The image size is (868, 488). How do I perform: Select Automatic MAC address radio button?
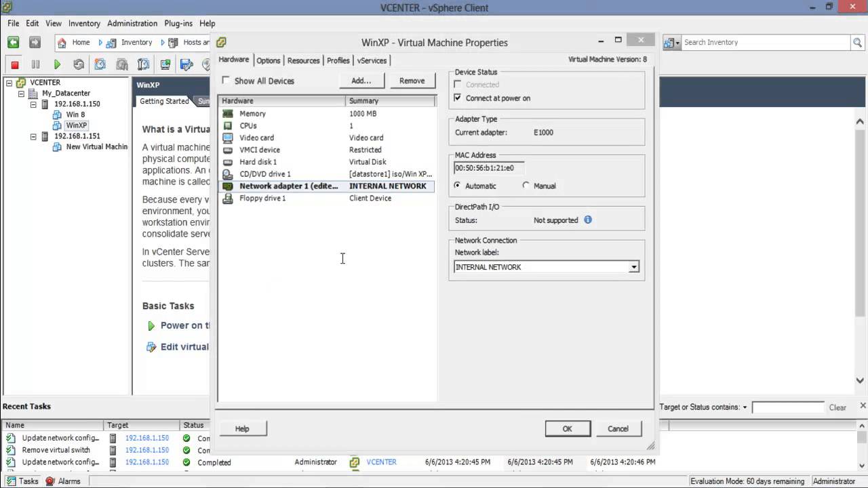(458, 185)
